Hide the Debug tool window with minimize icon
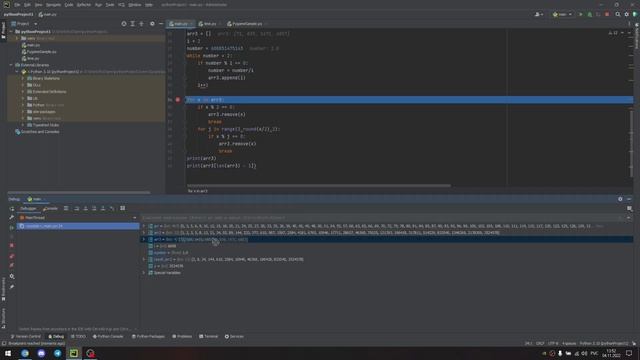640x360 pixels. click(629, 199)
